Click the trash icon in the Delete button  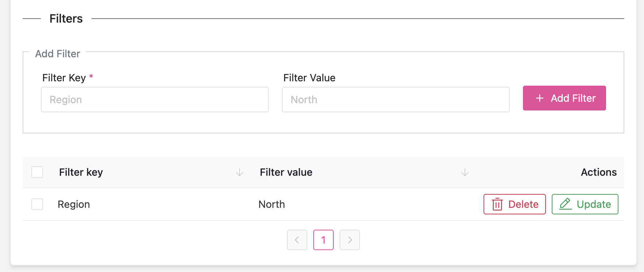coord(497,204)
